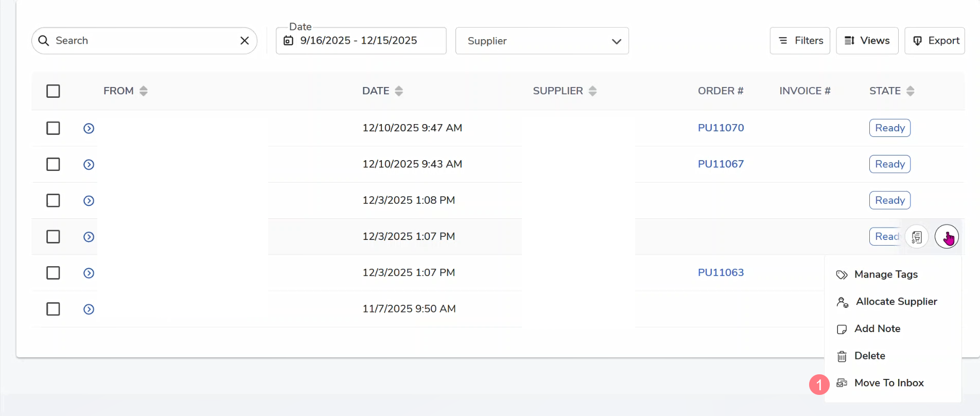The image size is (980, 416).
Task: Click into the Search input field
Action: 144,41
